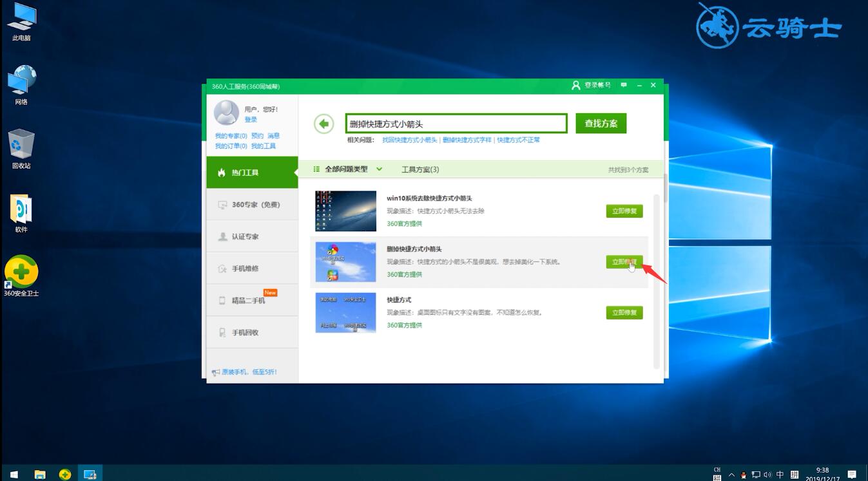
Task: Open 我的订单(0) link
Action: click(231, 146)
